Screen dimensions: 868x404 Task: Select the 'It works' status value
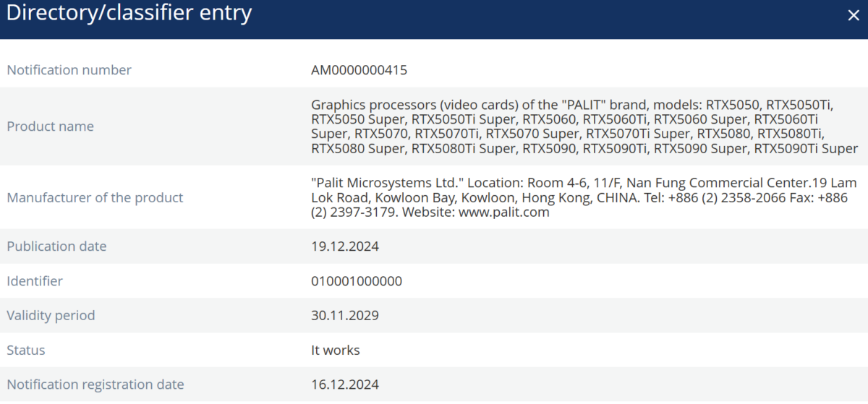[x=336, y=351]
